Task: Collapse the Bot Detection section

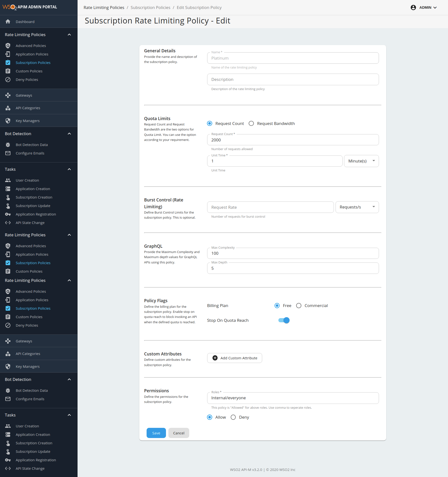Action: click(x=69, y=133)
